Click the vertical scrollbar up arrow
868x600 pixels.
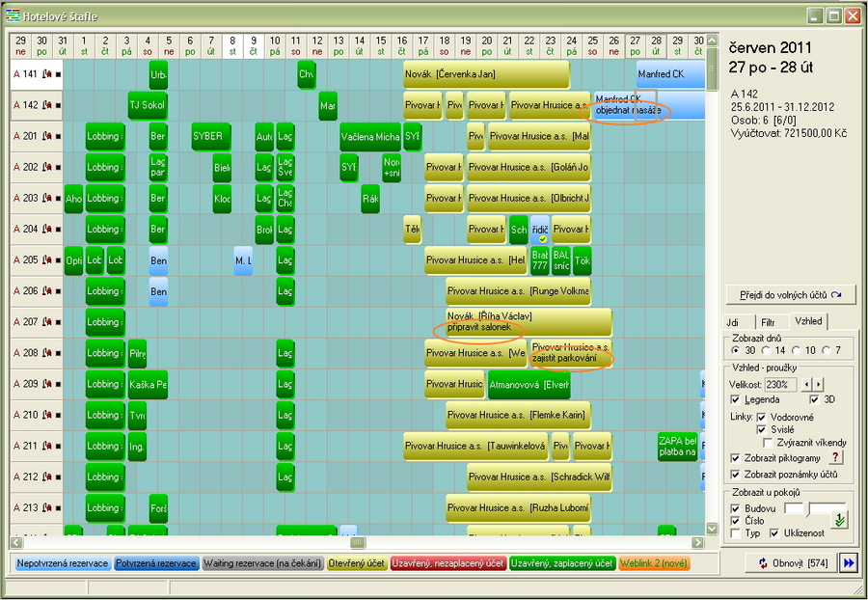point(713,40)
